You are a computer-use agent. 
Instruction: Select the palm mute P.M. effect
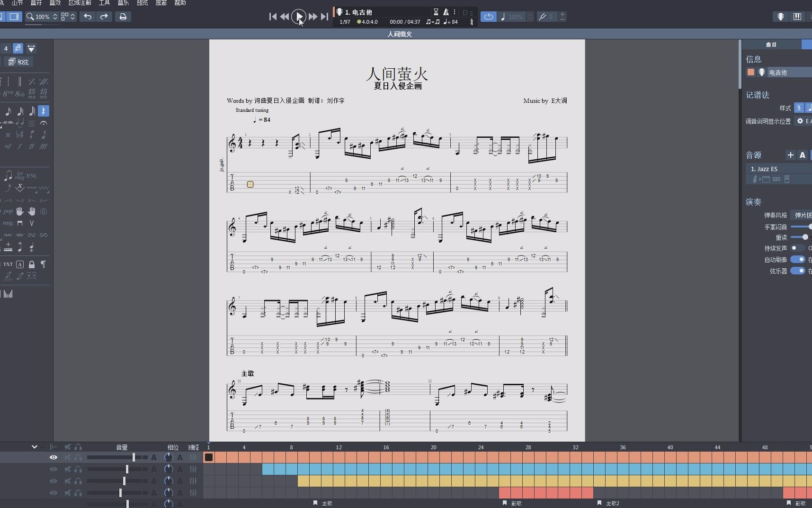32,176
